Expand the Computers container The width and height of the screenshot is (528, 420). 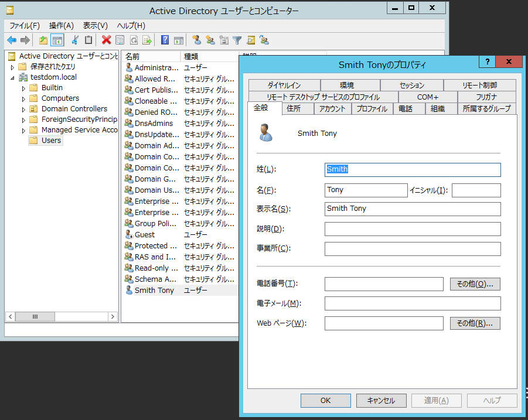coord(23,99)
